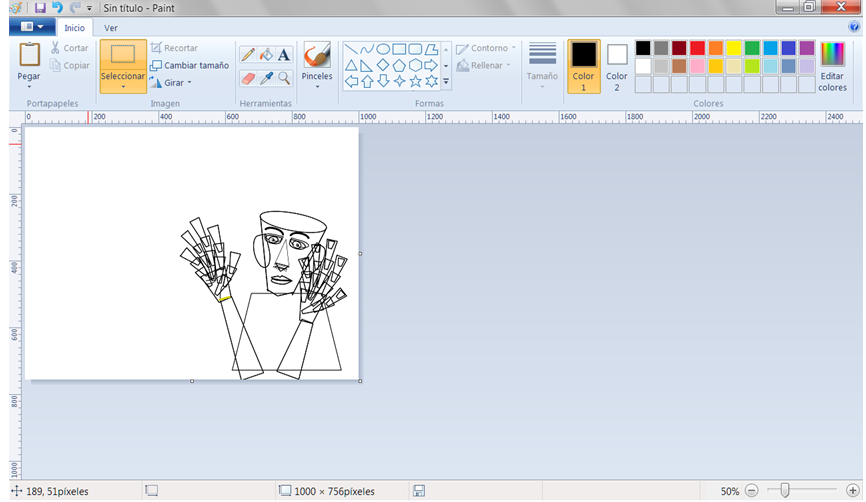This screenshot has height=502, width=866.
Task: Click the zoom in plus button
Action: 852,490
